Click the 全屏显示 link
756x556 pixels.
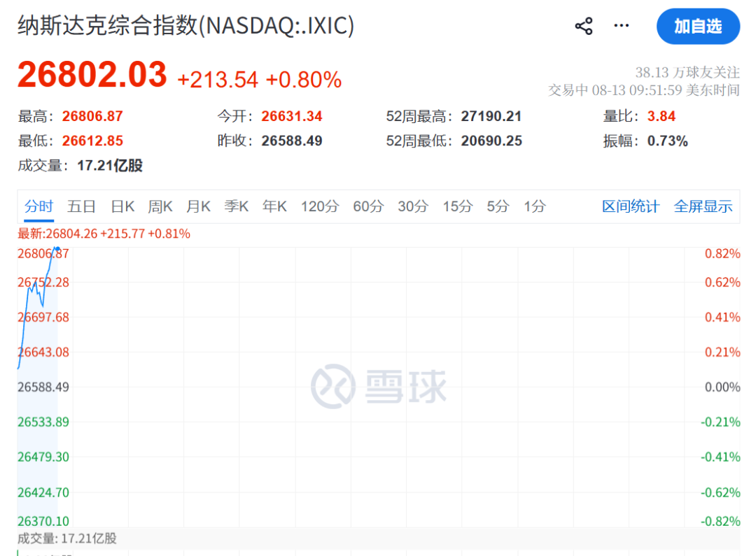(x=703, y=206)
